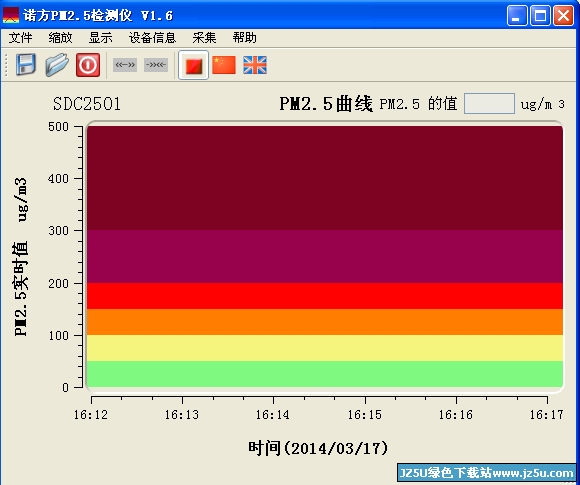
Task: Click the PM2.5 的值 readout field
Action: click(x=489, y=104)
